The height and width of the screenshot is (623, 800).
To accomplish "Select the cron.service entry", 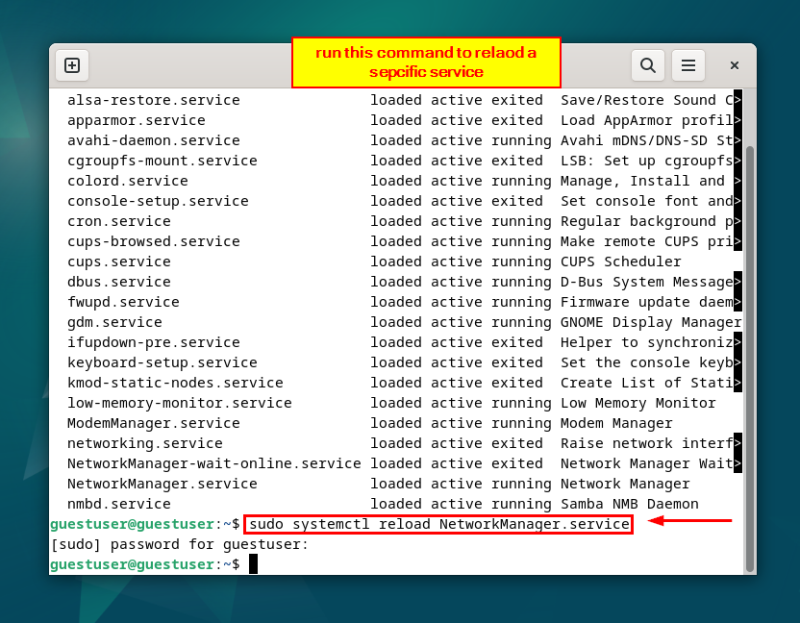I will [x=118, y=221].
